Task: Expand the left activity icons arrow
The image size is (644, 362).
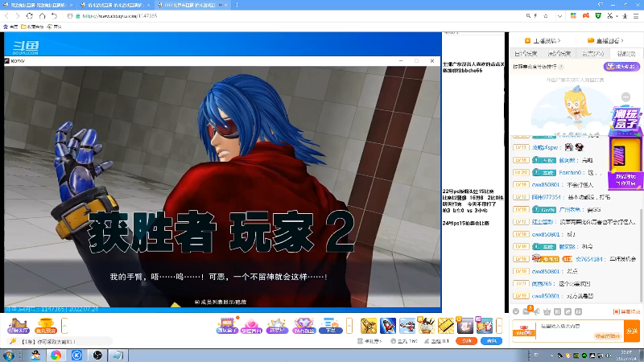Action: (64, 326)
